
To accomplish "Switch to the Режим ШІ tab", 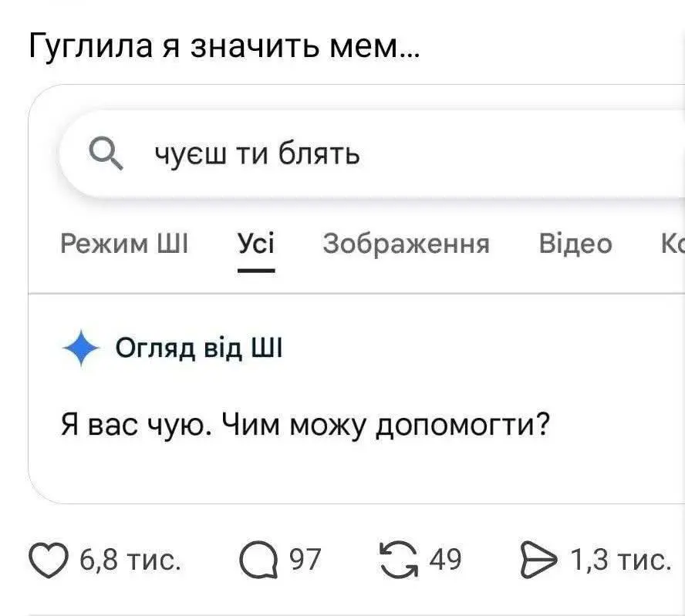I will [x=123, y=244].
